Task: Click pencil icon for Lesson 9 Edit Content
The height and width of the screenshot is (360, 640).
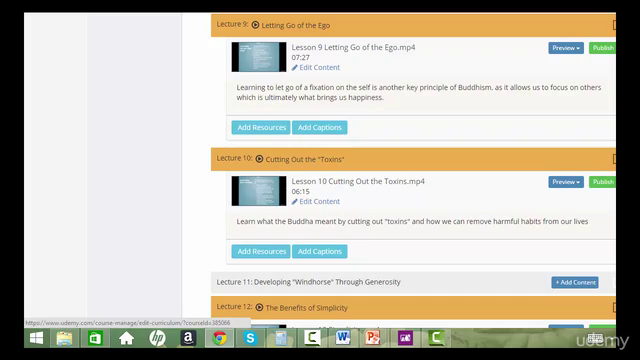Action: point(295,68)
